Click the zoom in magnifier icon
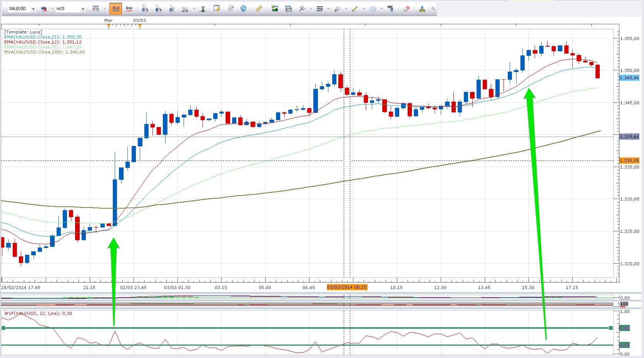 click(x=145, y=8)
